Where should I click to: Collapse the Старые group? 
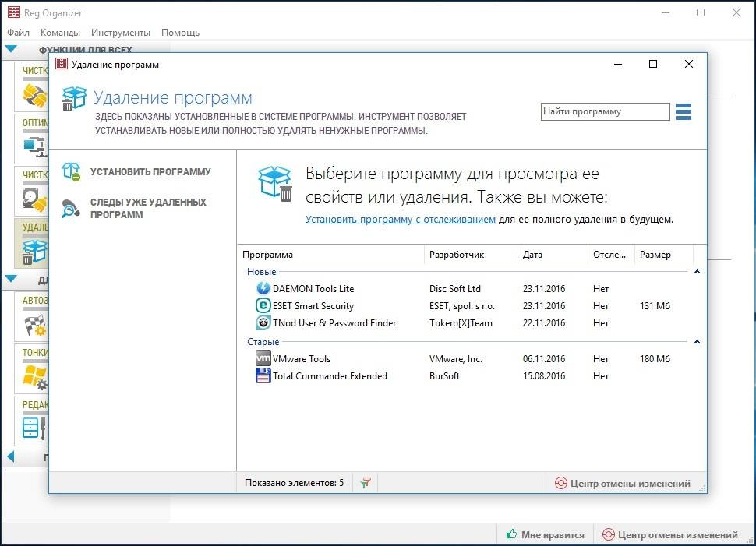pos(697,342)
